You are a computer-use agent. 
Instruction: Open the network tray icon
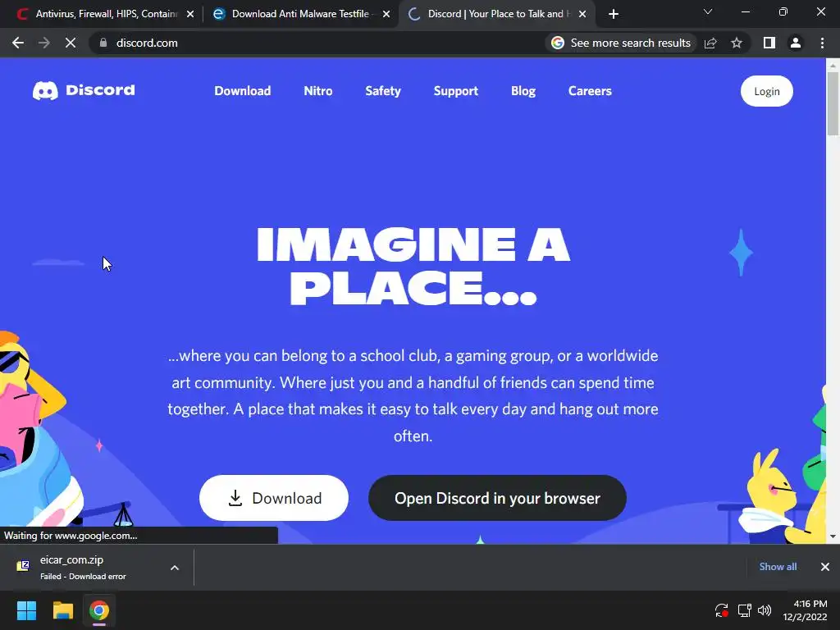pos(744,610)
